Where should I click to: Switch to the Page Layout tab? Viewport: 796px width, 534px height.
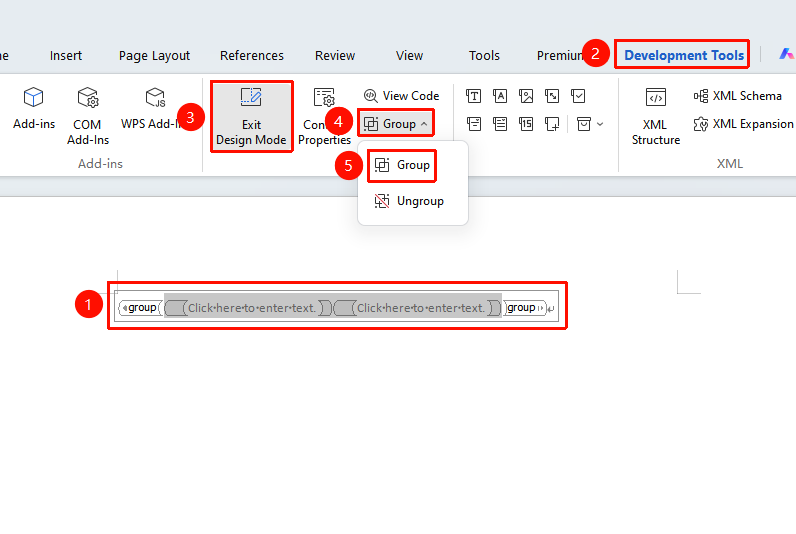point(154,55)
